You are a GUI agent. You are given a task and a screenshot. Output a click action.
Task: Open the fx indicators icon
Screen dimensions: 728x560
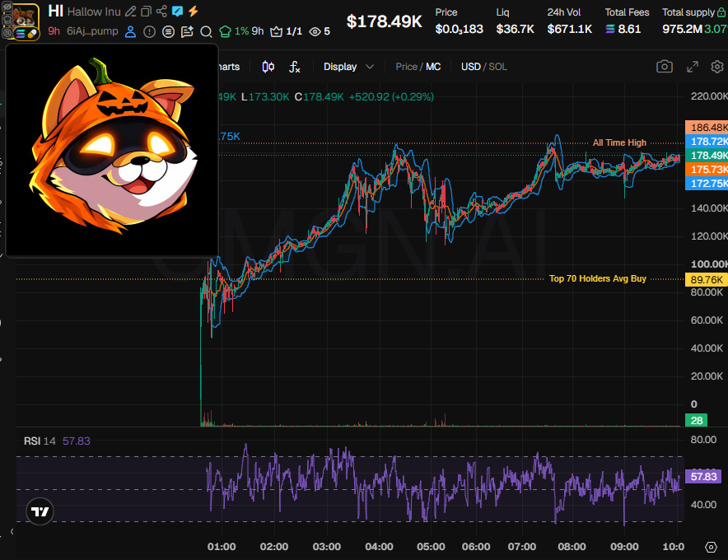[295, 67]
